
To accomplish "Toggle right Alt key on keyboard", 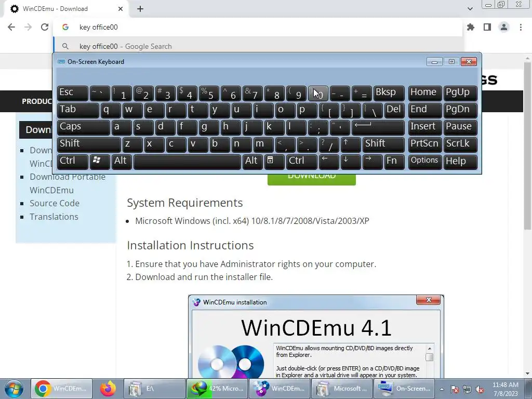I will [x=252, y=161].
